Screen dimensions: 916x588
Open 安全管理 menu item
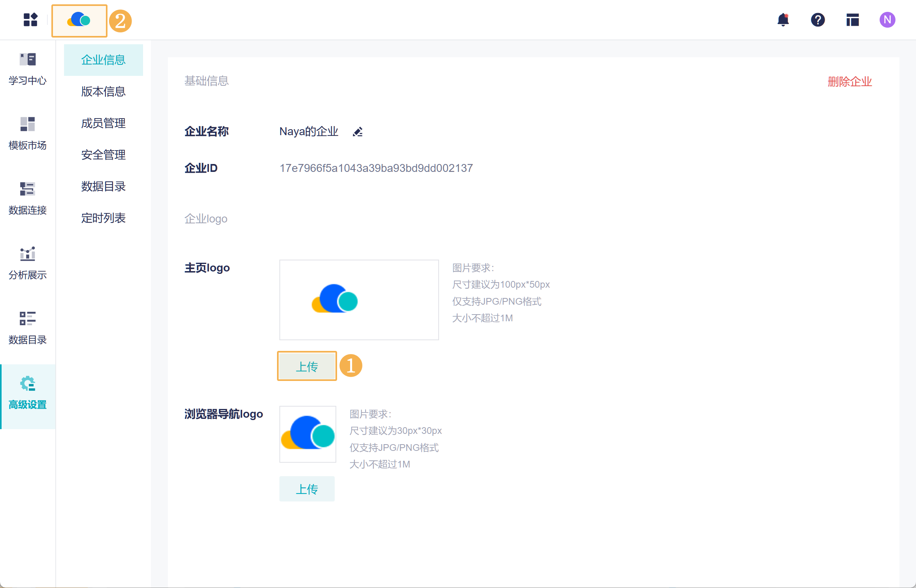103,155
